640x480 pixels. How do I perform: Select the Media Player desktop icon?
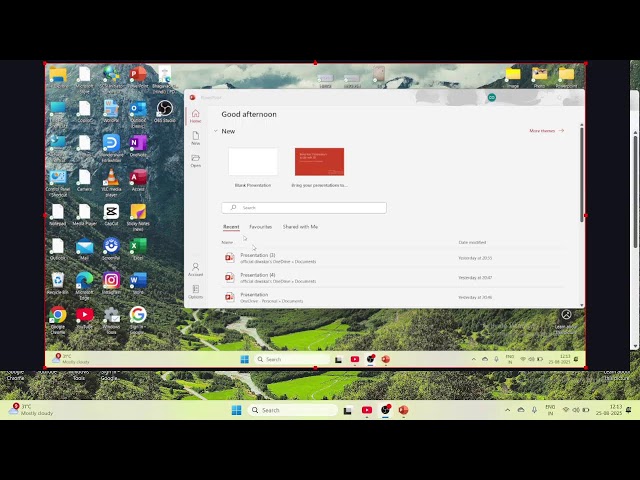(84, 214)
